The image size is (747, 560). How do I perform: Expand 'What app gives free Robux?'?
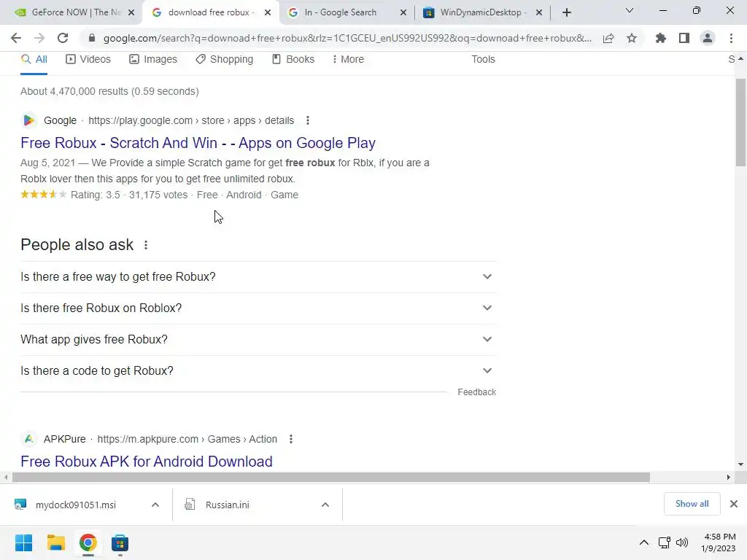click(x=258, y=340)
